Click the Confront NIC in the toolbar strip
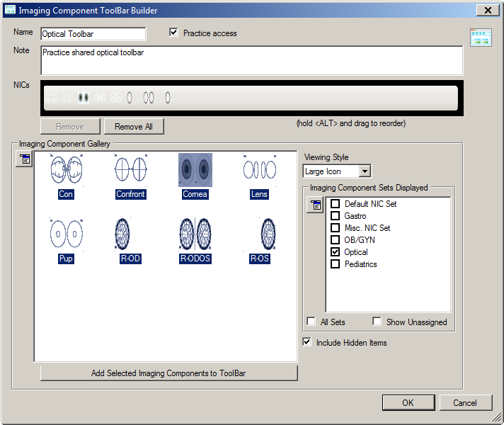504x425 pixels. (x=67, y=98)
